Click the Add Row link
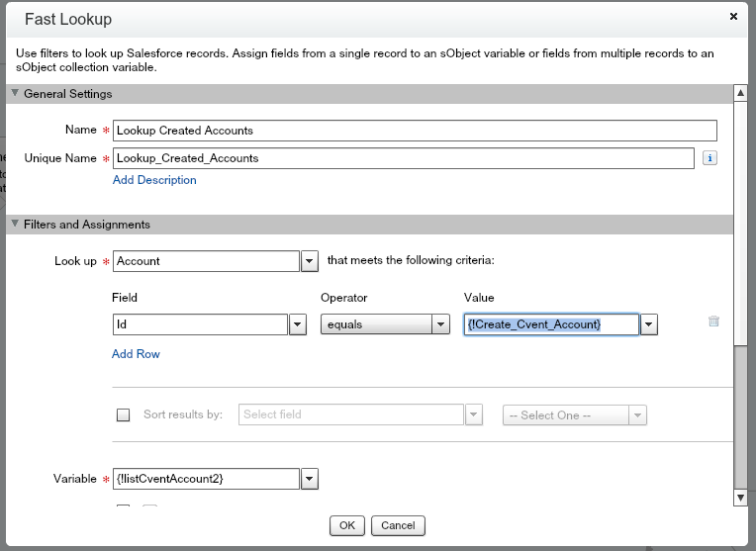Image resolution: width=756 pixels, height=551 pixels. (x=136, y=354)
